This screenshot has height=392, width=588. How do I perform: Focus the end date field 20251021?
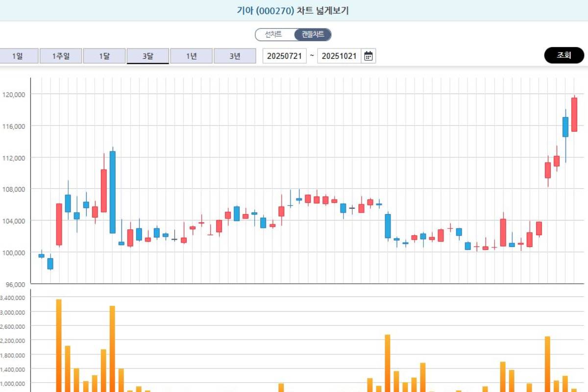click(339, 56)
